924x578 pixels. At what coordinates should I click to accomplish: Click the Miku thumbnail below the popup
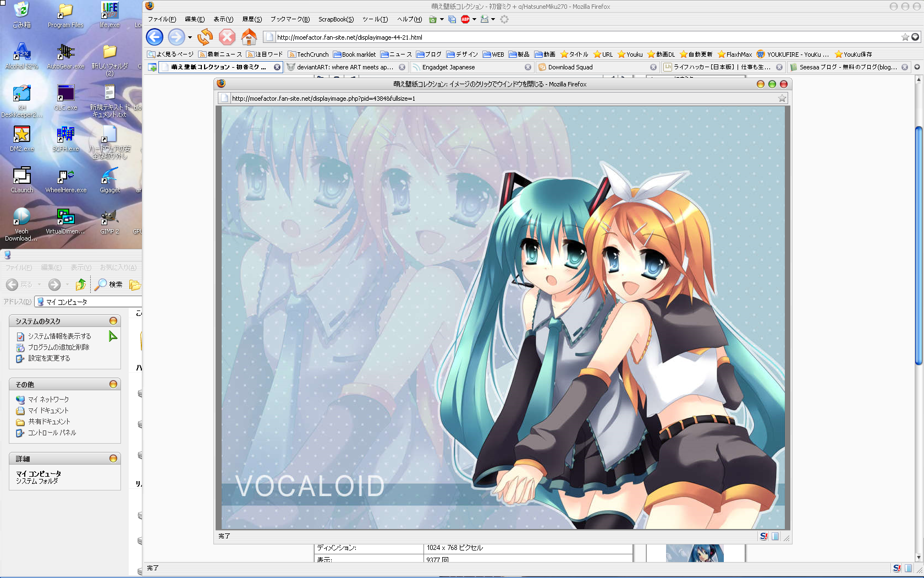pyautogui.click(x=695, y=553)
